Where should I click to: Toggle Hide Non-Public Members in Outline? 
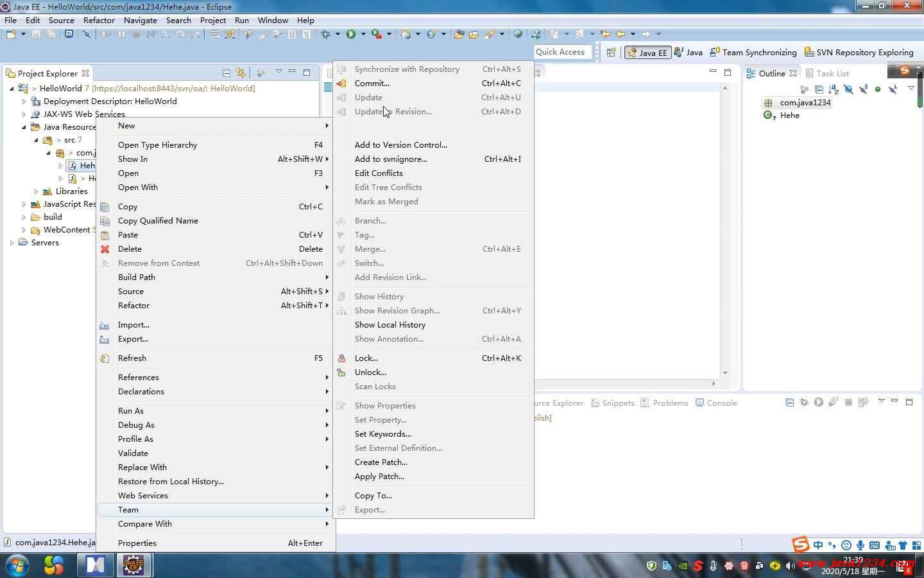tap(878, 89)
